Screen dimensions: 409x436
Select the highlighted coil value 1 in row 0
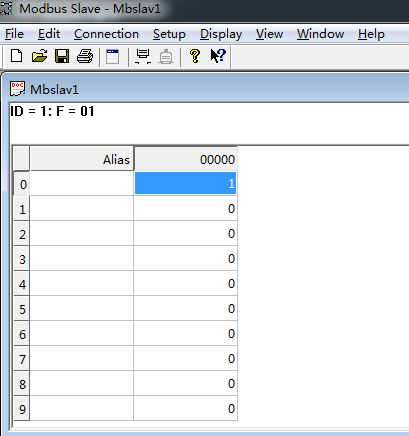click(185, 183)
